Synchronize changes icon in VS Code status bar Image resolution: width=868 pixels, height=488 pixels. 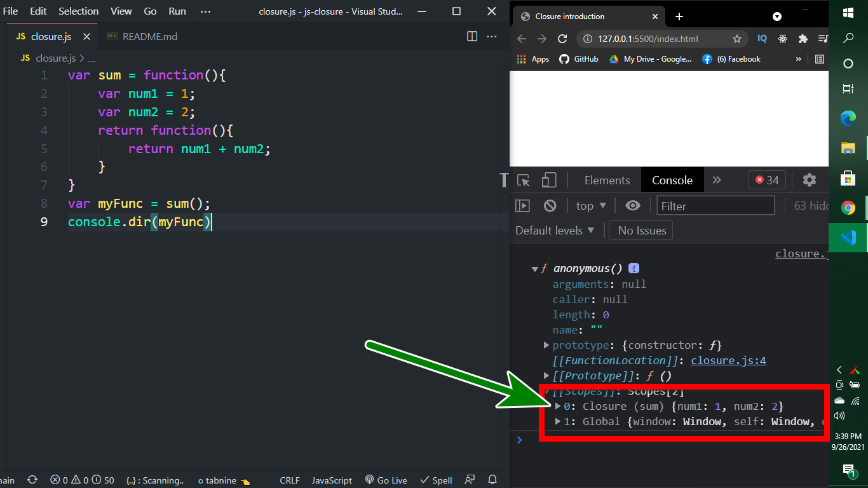(x=32, y=480)
